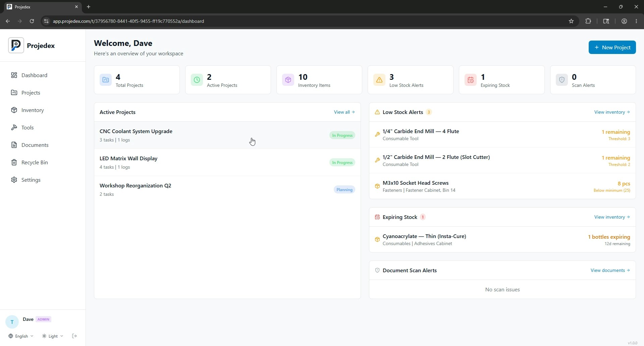Open a new browser tab
Image resolution: width=644 pixels, height=346 pixels.
pos(89,7)
